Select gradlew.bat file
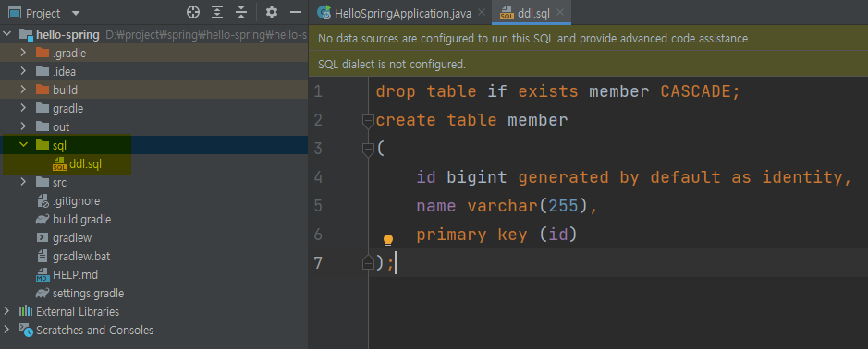 point(81,256)
